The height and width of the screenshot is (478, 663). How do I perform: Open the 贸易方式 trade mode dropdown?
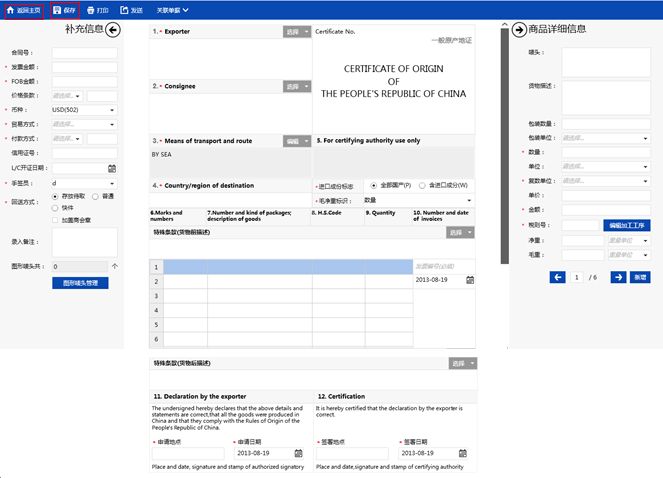coord(84,124)
